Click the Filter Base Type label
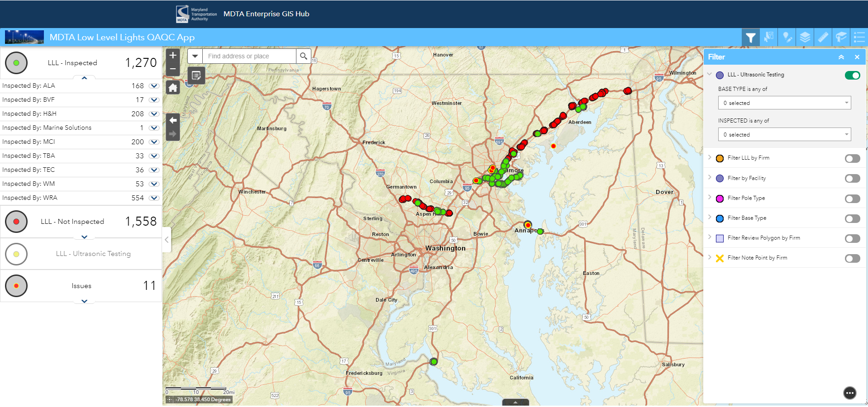Image resolution: width=868 pixels, height=407 pixels. (747, 218)
